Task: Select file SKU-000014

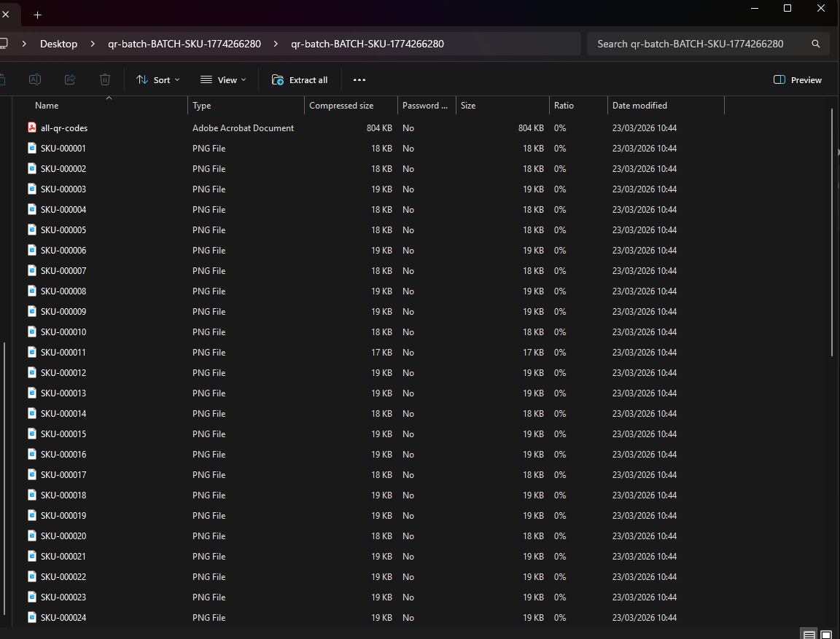Action: (x=63, y=413)
